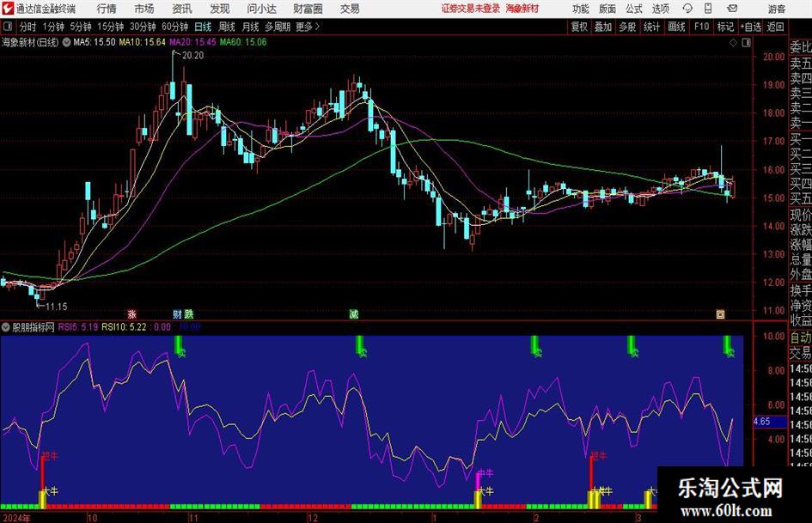This screenshot has height=523, width=812.
Task: Open the 多周期 multi-period view
Action: 278,27
